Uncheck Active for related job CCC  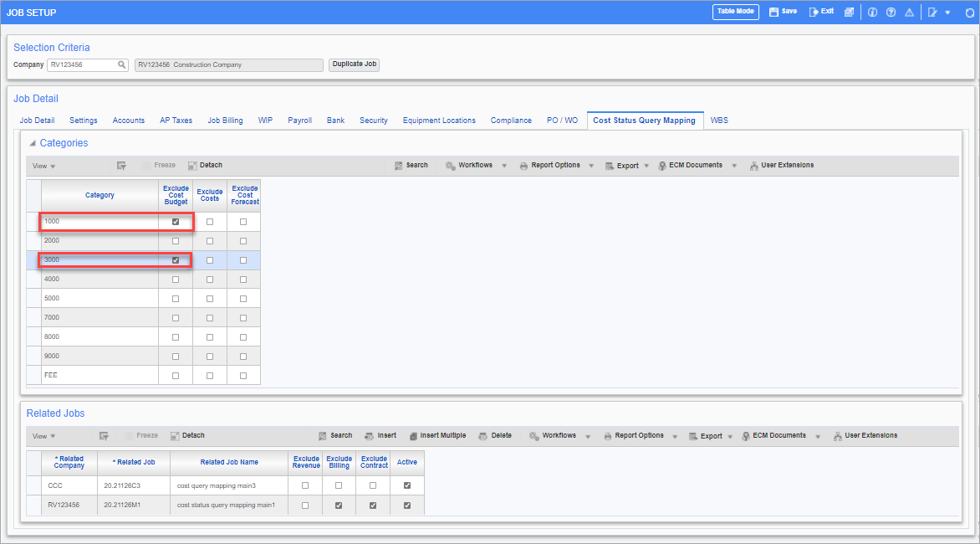407,485
